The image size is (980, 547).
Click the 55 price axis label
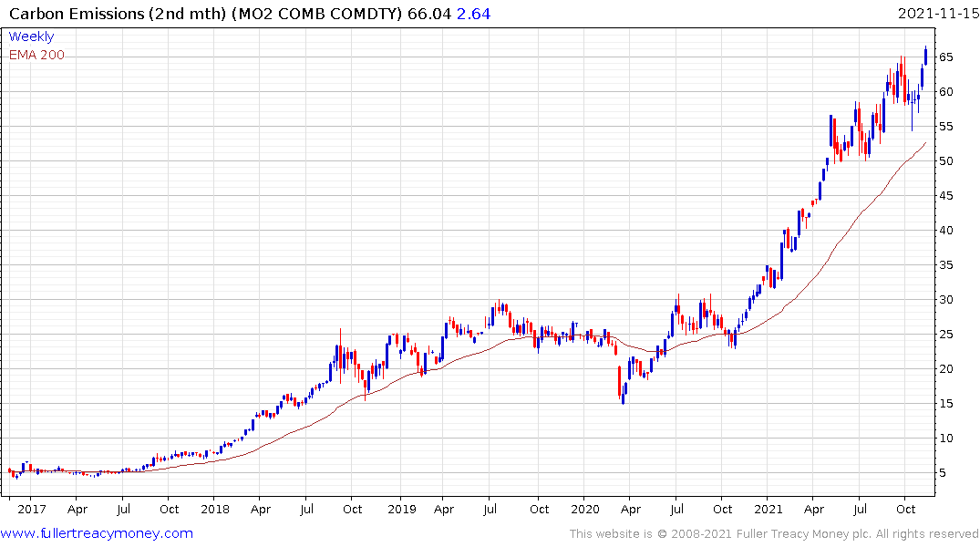945,127
